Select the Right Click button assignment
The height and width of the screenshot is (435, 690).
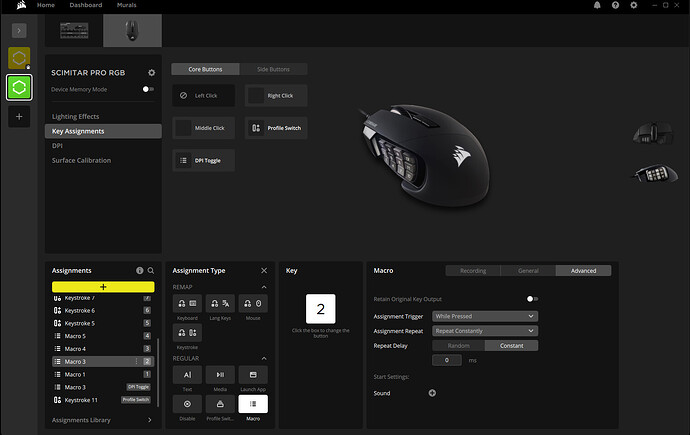point(276,95)
